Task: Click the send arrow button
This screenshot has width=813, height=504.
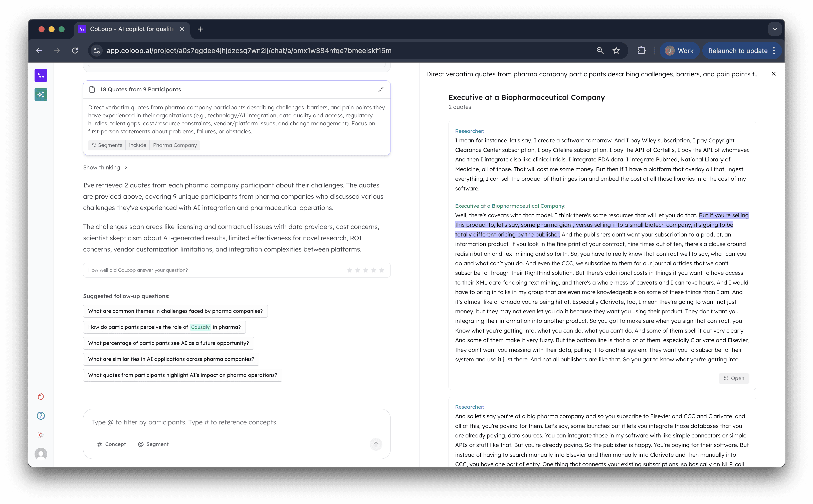Action: tap(376, 444)
